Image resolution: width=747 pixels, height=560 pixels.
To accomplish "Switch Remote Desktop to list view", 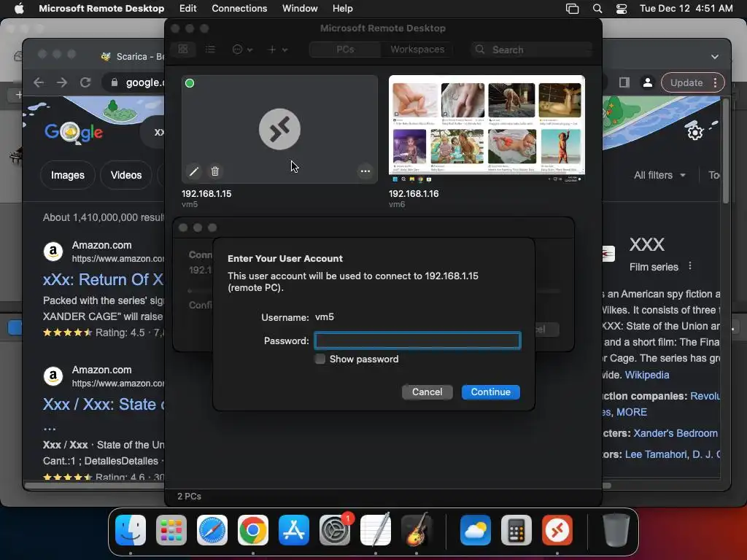I will (210, 49).
